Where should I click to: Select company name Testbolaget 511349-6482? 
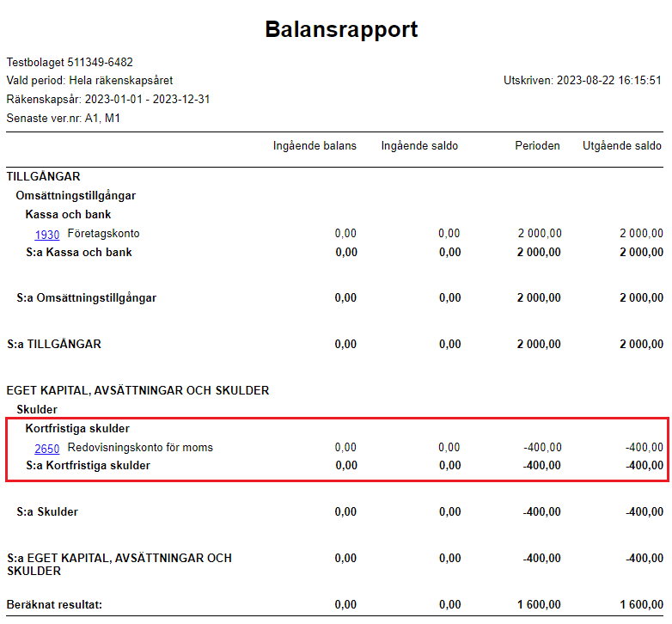70,62
